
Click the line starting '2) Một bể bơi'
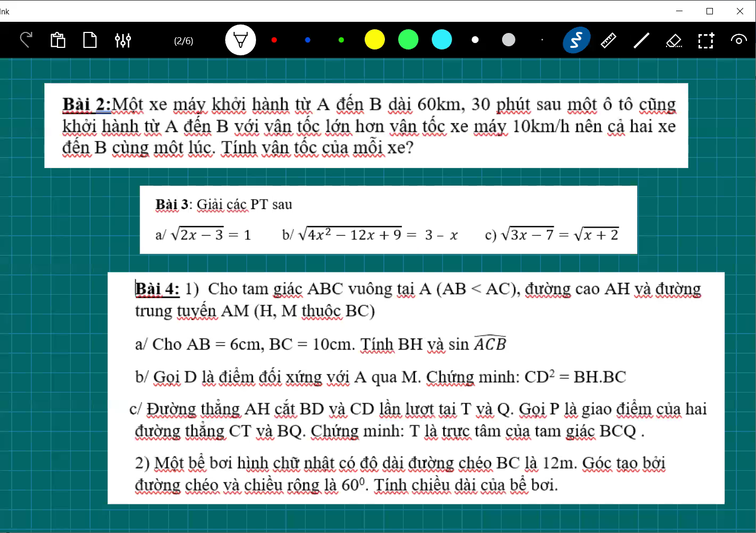[400, 463]
